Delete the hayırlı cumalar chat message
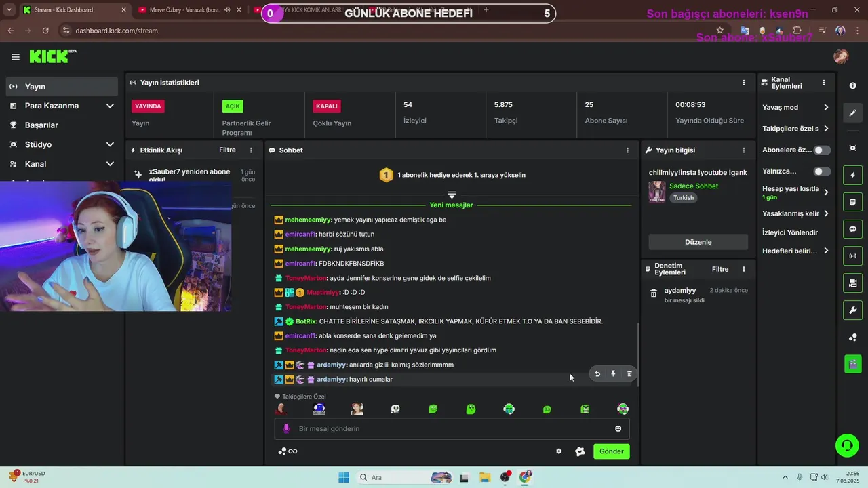 point(629,373)
